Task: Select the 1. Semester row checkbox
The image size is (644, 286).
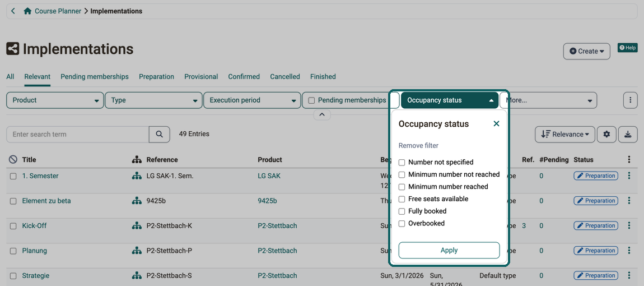Action: point(13,176)
